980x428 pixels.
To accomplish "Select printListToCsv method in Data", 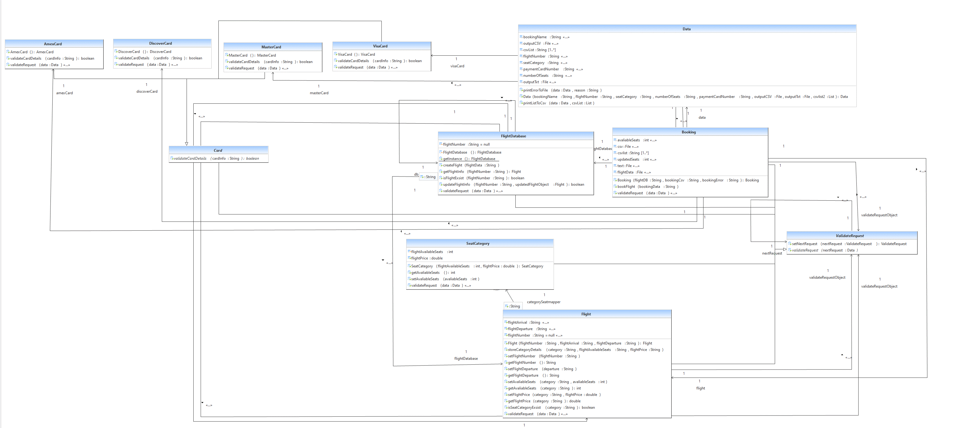I will [x=557, y=103].
